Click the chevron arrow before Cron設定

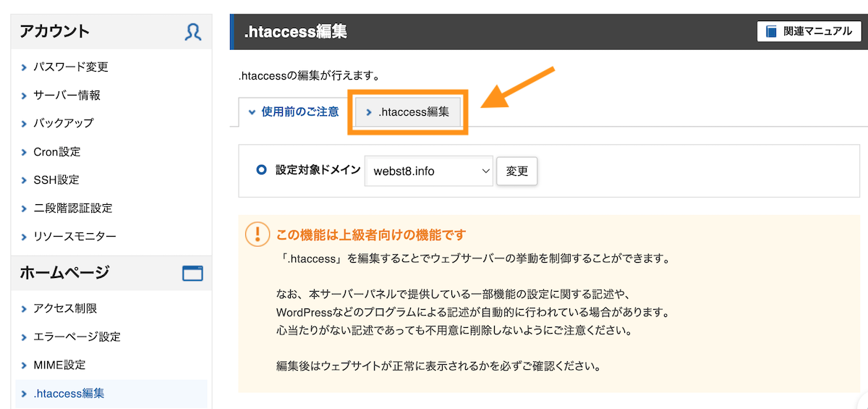point(25,152)
